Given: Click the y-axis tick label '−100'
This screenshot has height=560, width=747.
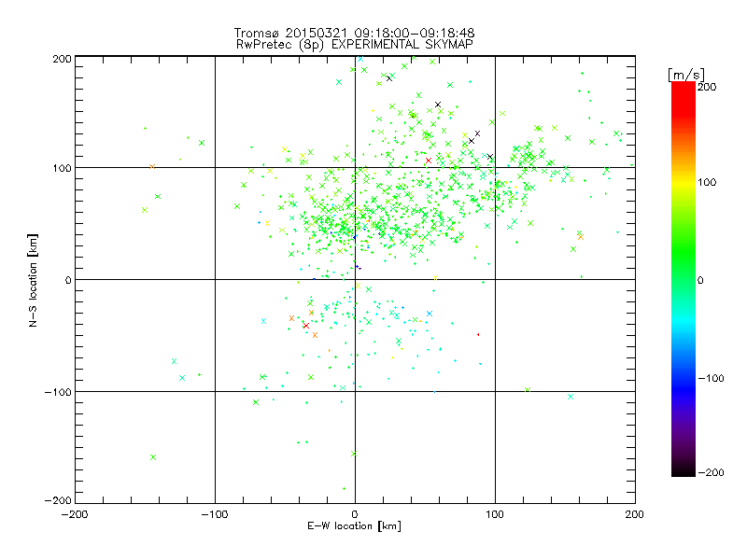Looking at the screenshot, I should pos(58,392).
